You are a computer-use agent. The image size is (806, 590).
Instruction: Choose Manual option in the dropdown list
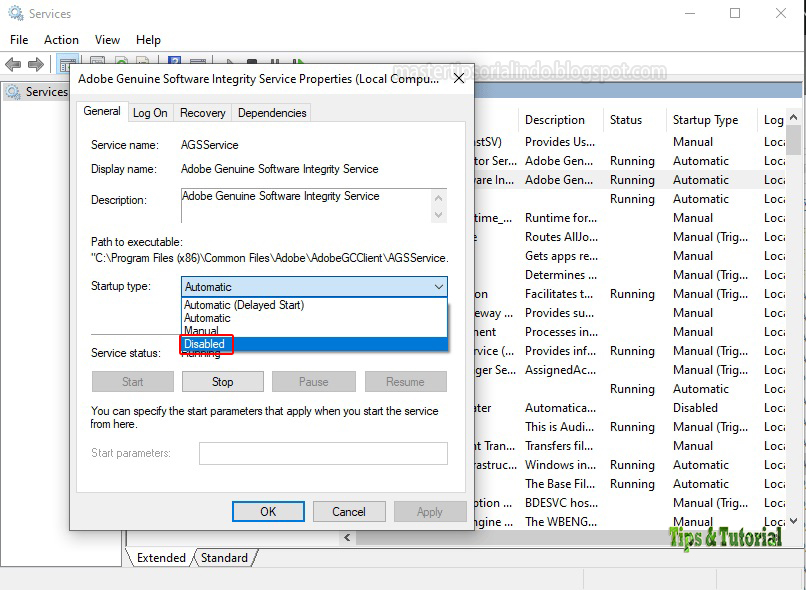314,330
